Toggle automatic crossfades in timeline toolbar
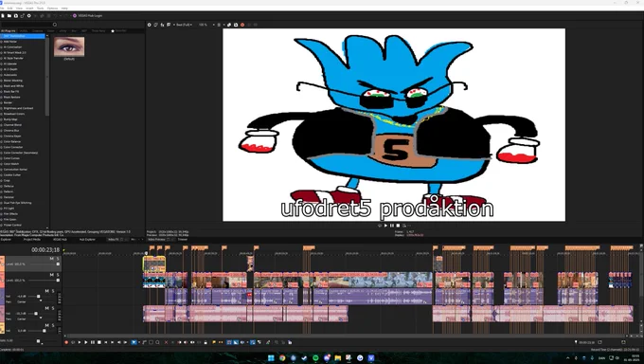Screen dimensions: 644x364 (x=236, y=342)
